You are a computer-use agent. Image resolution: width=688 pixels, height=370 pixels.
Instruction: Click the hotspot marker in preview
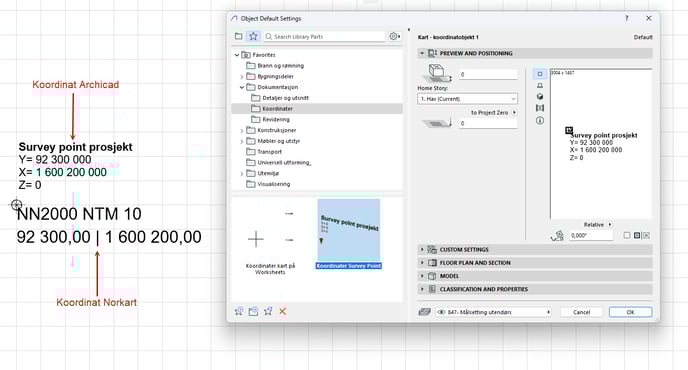coord(569,130)
